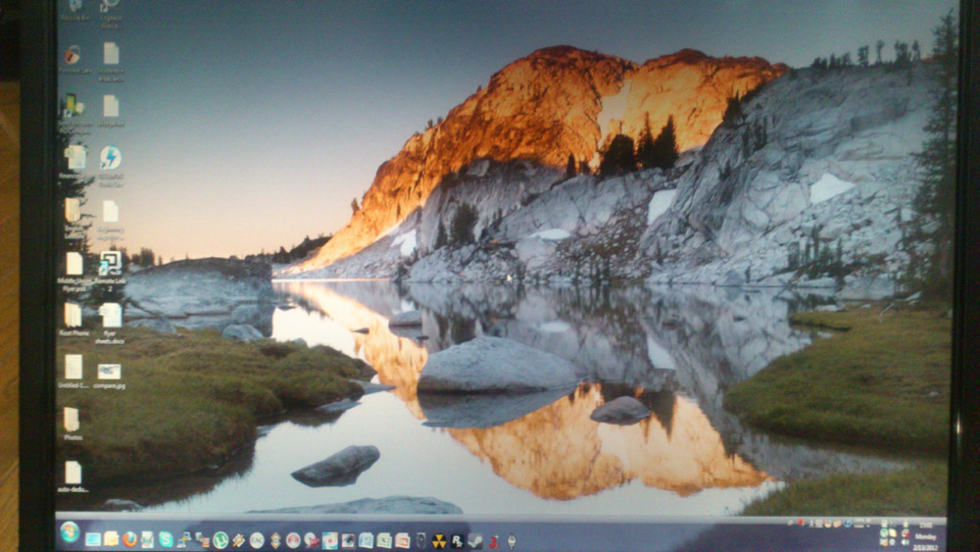
Task: Open the Windows Start orb
Action: pos(70,532)
